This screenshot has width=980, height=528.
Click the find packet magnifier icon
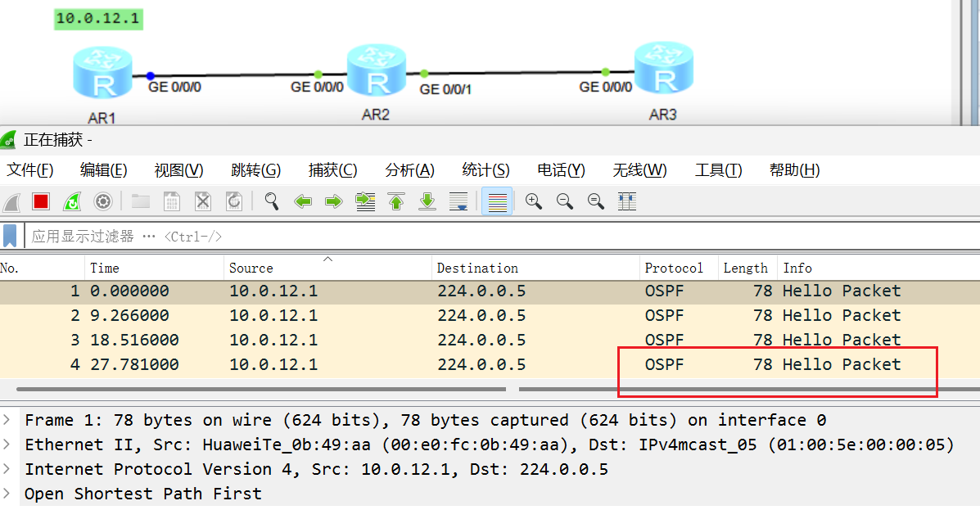(271, 201)
